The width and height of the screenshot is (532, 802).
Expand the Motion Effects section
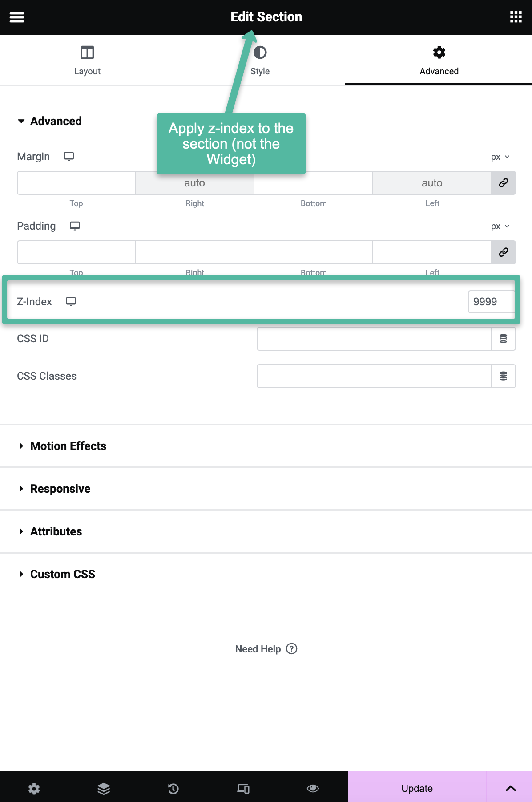tap(68, 446)
